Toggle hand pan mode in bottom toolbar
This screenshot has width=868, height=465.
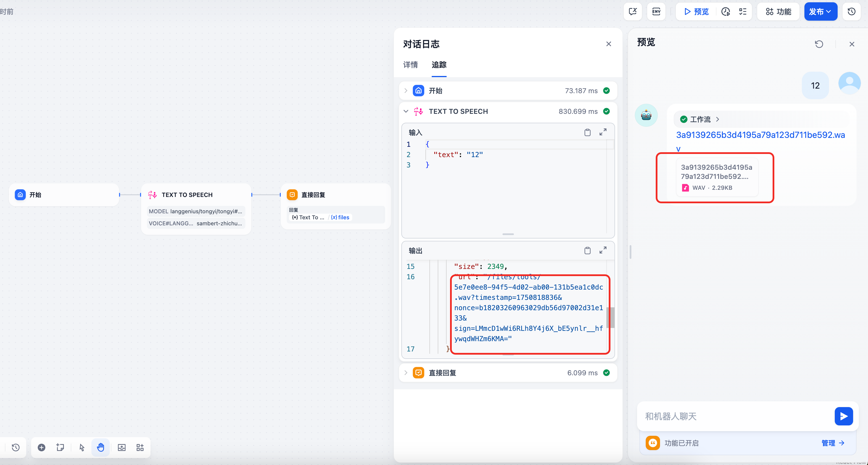(101, 448)
